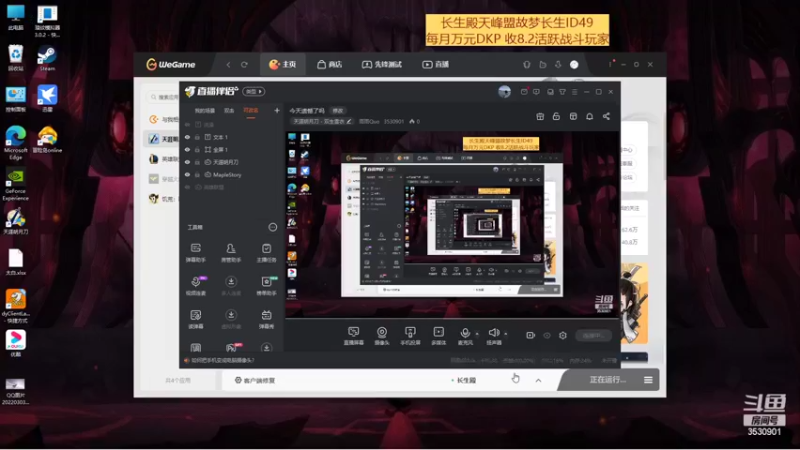The width and height of the screenshot is (800, 450).
Task: Click the stream start/stop button beside the gear icon
Action: click(x=593, y=335)
